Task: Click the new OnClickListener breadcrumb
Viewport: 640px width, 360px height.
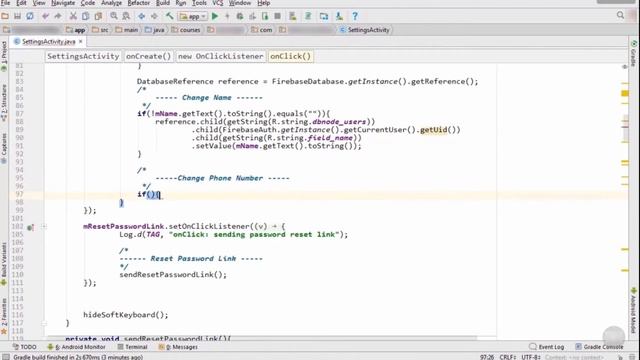Action: pyautogui.click(x=220, y=56)
